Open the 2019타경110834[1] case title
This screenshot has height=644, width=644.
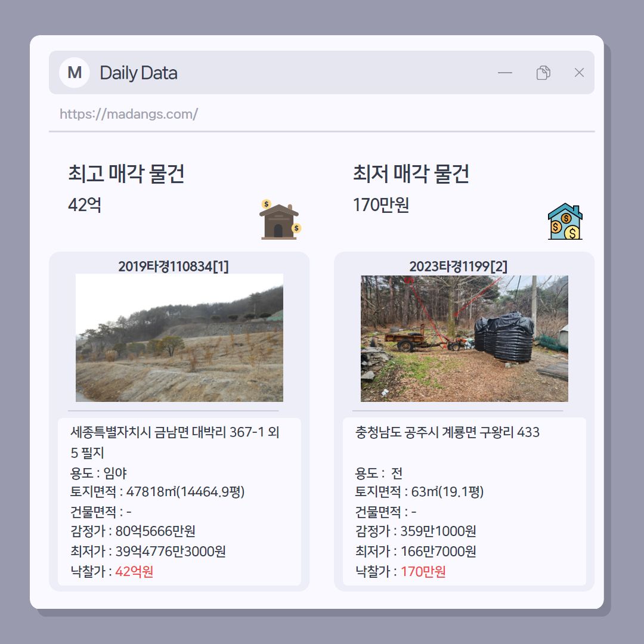pyautogui.click(x=174, y=267)
